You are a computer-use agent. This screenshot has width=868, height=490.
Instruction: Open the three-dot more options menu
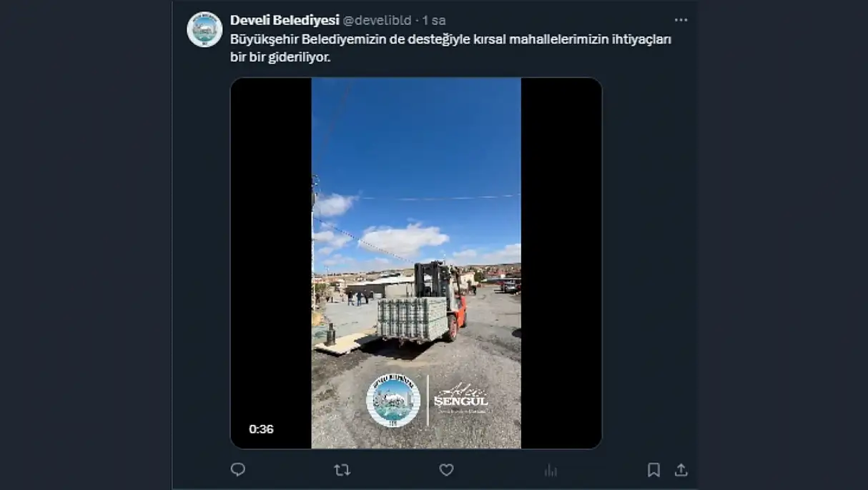[681, 20]
